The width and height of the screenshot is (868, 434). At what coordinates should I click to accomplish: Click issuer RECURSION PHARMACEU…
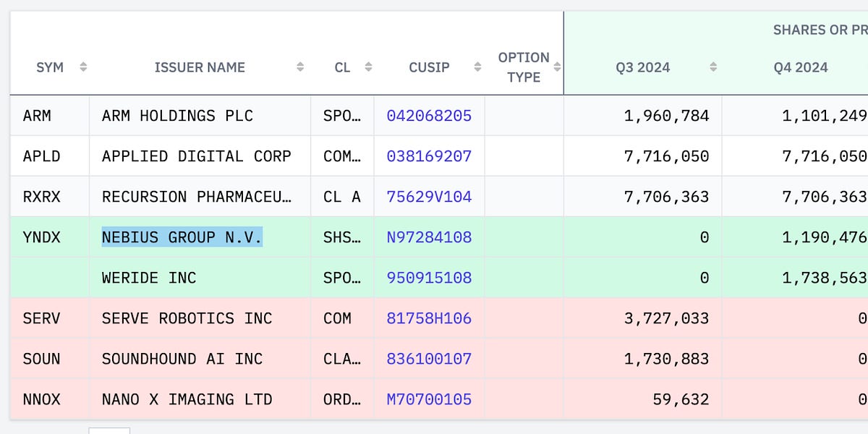197,197
